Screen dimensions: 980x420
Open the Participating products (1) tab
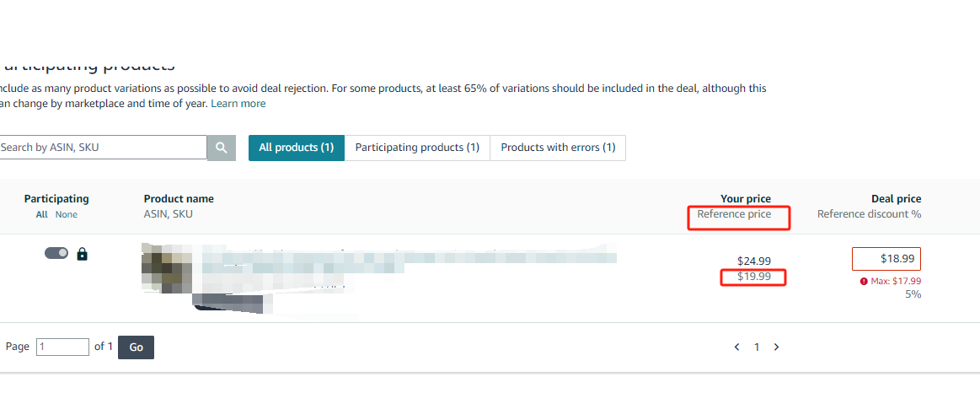click(x=417, y=148)
